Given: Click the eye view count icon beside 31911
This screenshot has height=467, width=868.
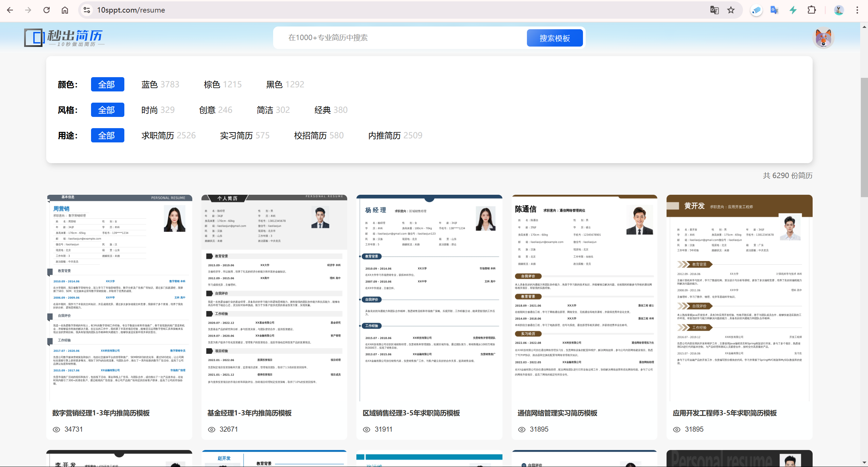Looking at the screenshot, I should 367,430.
